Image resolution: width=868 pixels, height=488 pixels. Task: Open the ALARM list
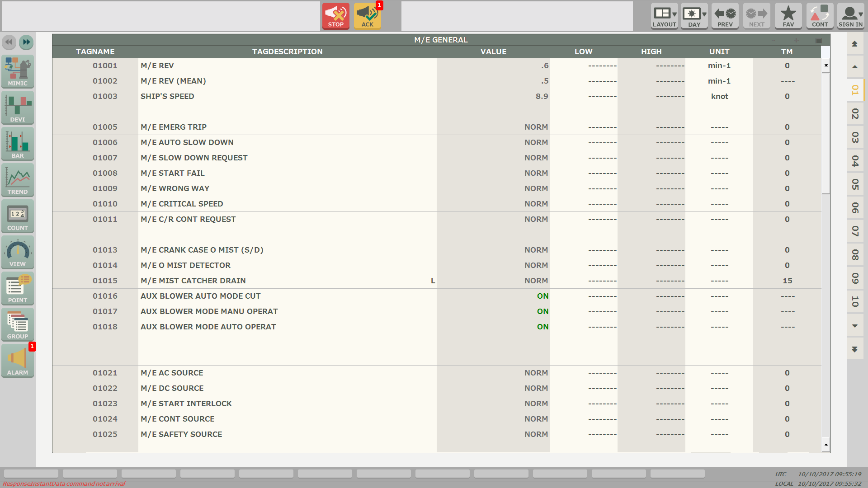point(18,361)
